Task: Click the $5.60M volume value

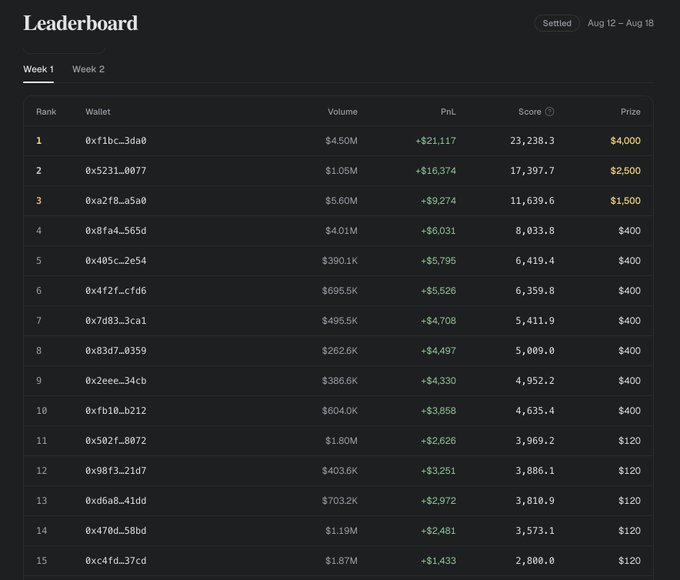Action: coord(341,200)
